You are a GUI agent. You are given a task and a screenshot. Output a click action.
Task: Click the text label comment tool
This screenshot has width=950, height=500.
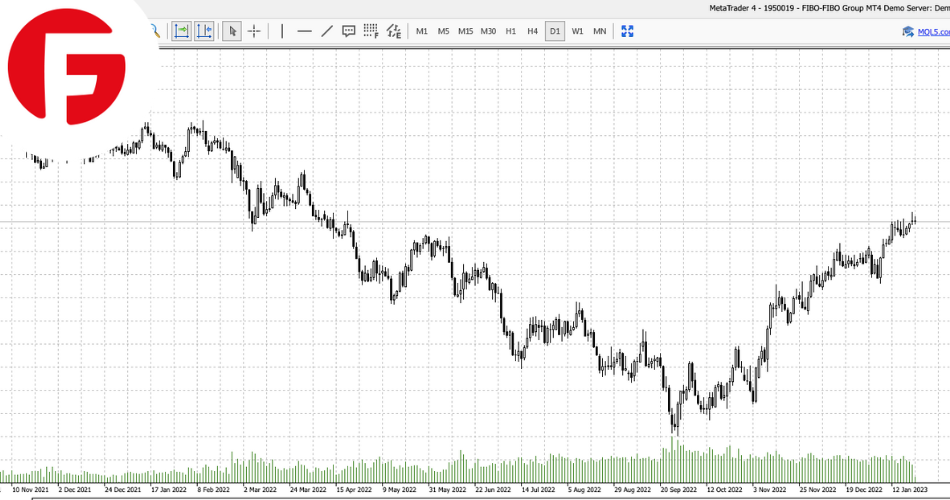click(348, 31)
